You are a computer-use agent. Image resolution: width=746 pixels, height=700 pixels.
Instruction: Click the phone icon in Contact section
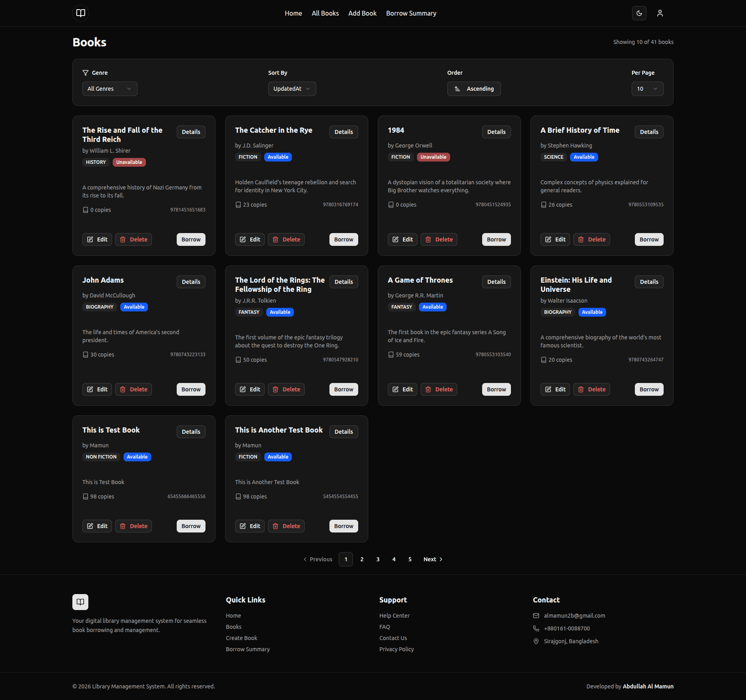[536, 628]
